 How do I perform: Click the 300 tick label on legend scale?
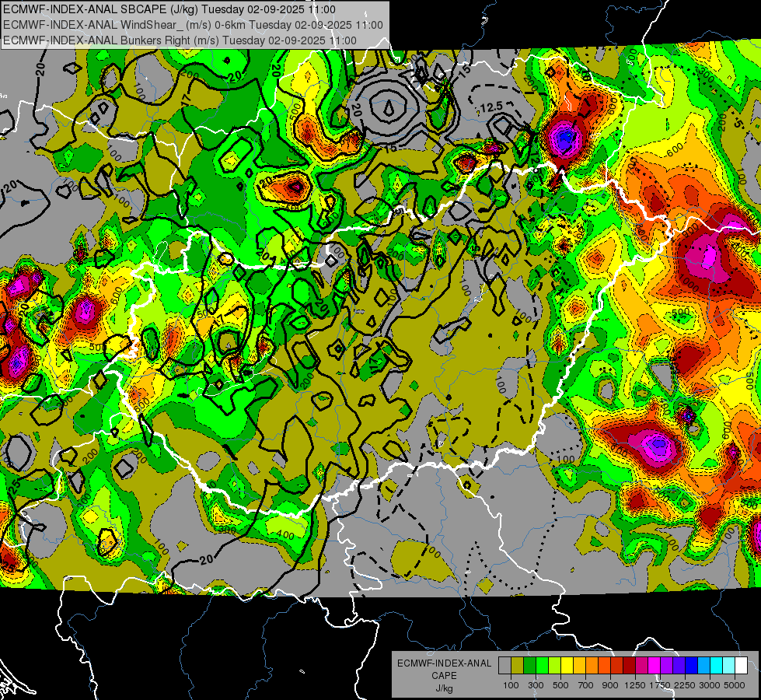[x=536, y=685]
